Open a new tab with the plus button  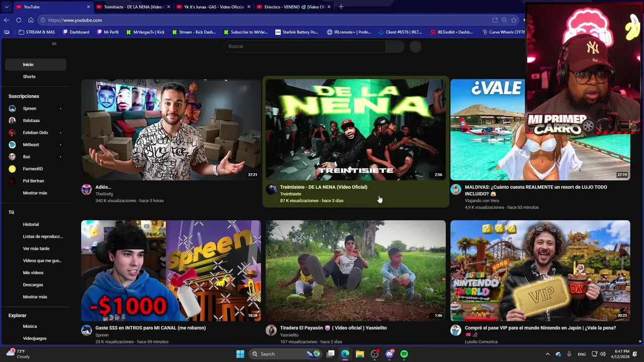point(341,7)
